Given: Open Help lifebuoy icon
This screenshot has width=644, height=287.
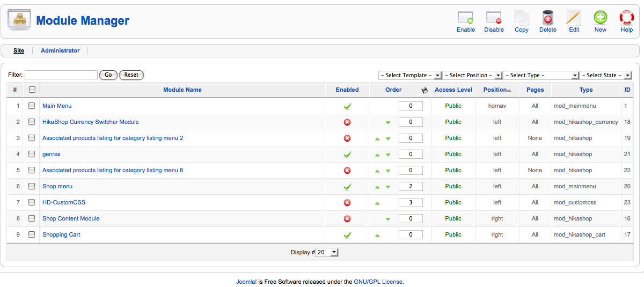Looking at the screenshot, I should [626, 18].
